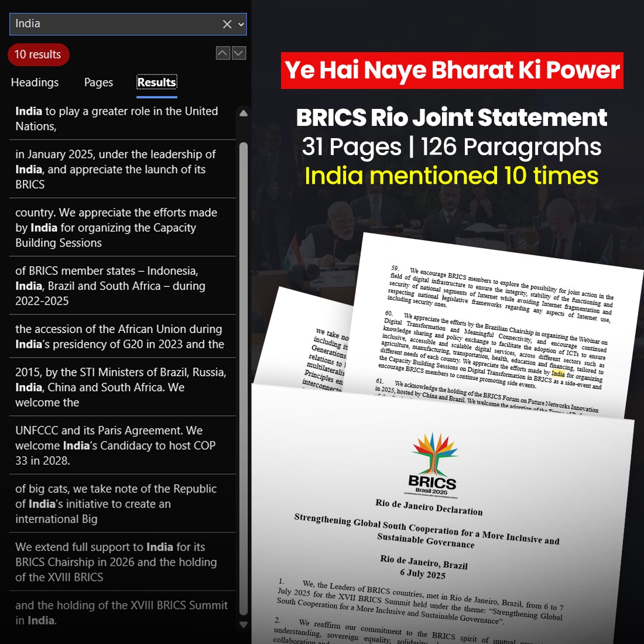Select result about XVIII BRICS Summit in India
Viewport: 644px width, 644px height.
click(x=122, y=612)
